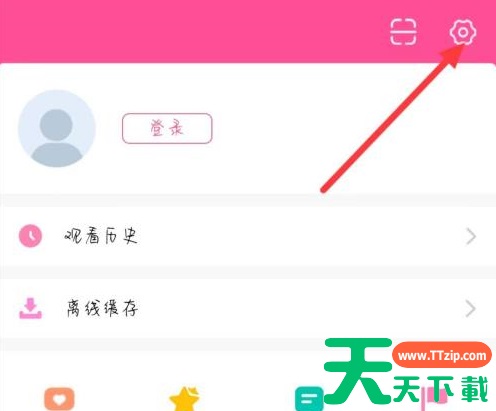Click the blank pink header bar
The image size is (496, 411).
(x=193, y=31)
